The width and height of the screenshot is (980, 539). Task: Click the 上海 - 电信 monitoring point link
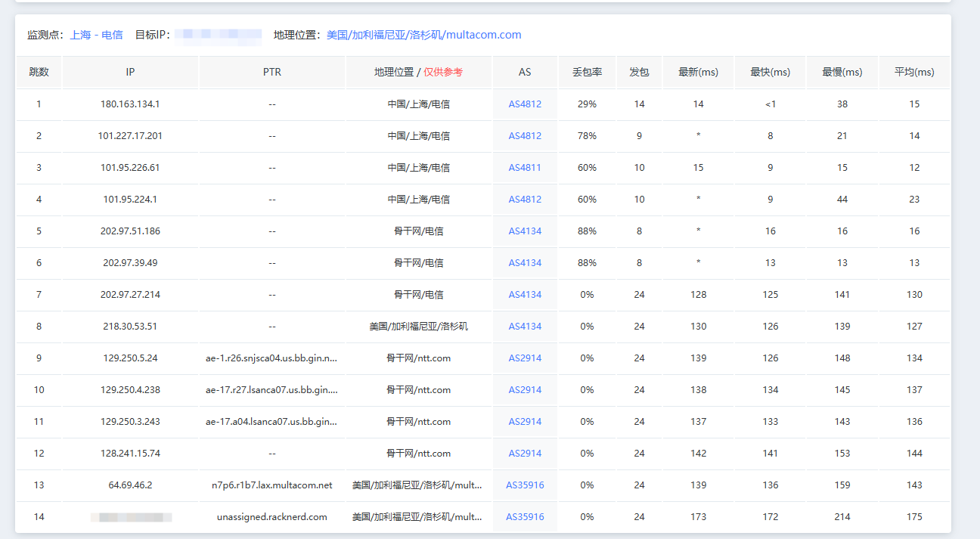point(96,34)
